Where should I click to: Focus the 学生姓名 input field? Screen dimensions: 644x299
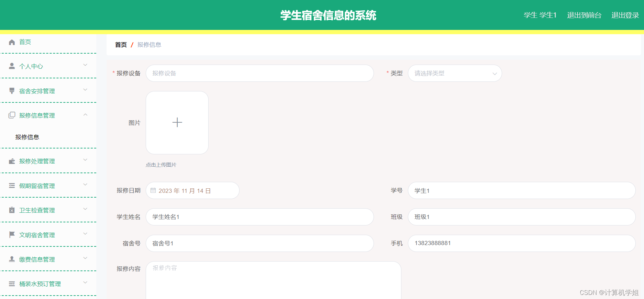(259, 217)
